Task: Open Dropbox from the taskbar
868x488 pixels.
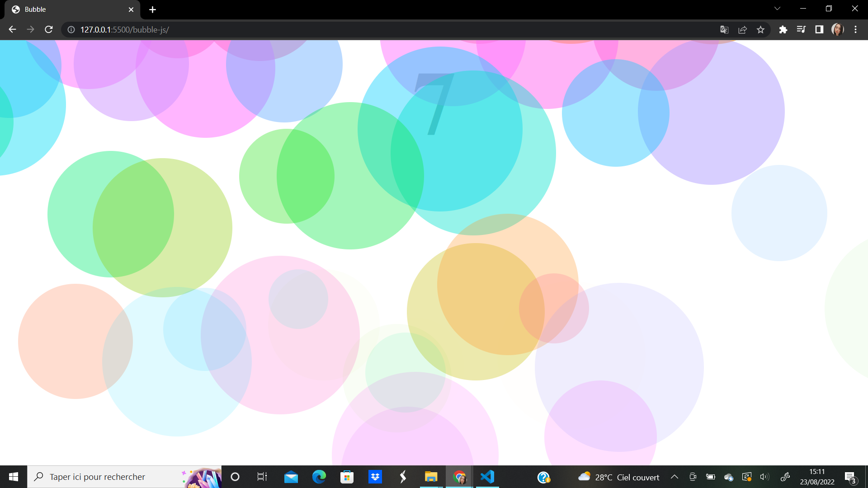Action: point(375,477)
